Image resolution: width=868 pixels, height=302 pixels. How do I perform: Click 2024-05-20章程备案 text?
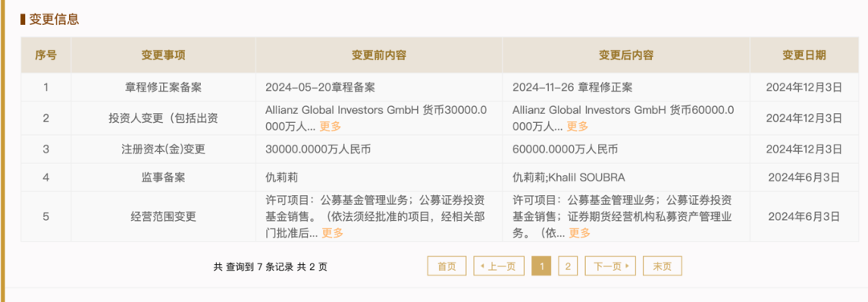click(321, 88)
